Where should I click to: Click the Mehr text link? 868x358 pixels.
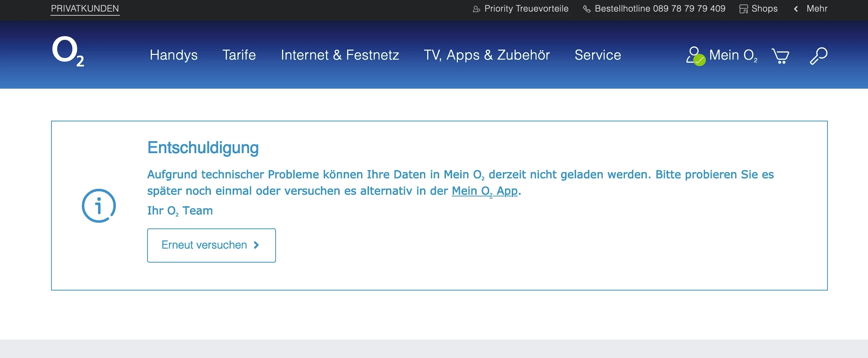(x=817, y=9)
